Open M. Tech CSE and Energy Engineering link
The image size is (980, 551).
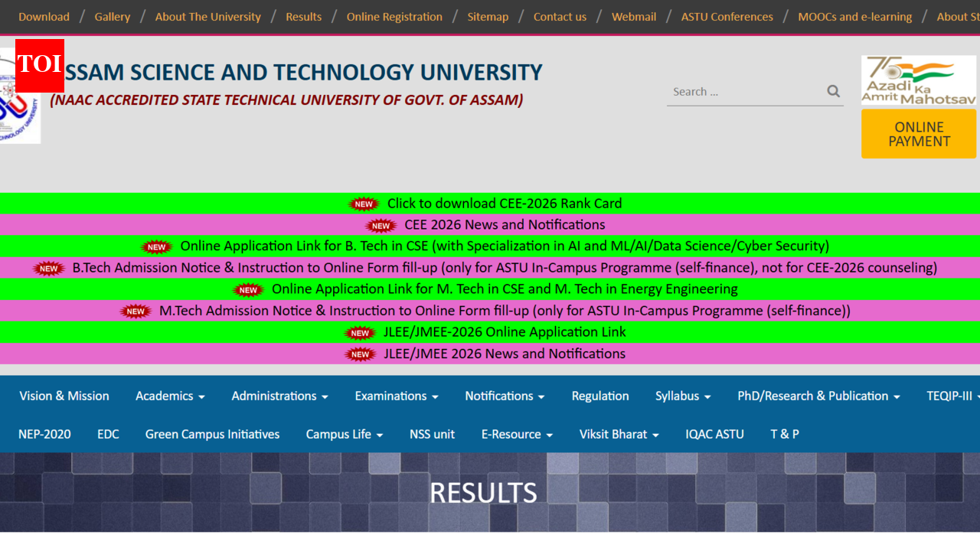click(505, 289)
